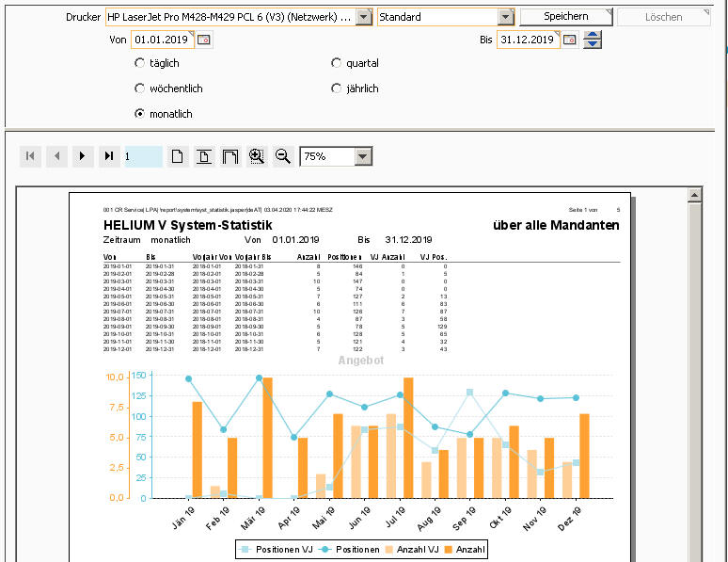
Task: Choose the quartal interval option
Action: (337, 63)
